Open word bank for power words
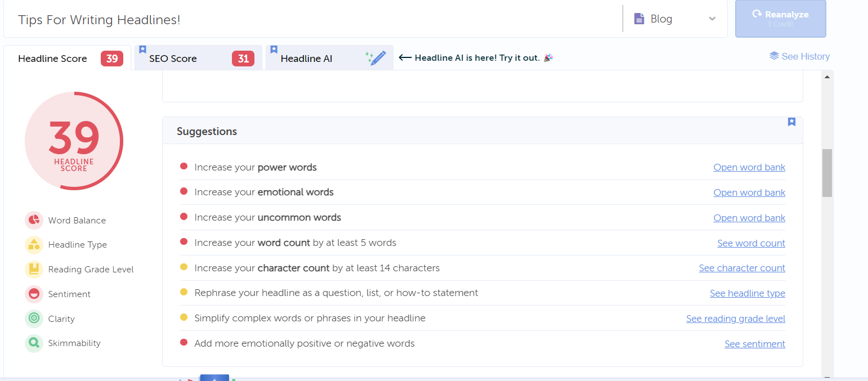This screenshot has width=868, height=381. 749,167
